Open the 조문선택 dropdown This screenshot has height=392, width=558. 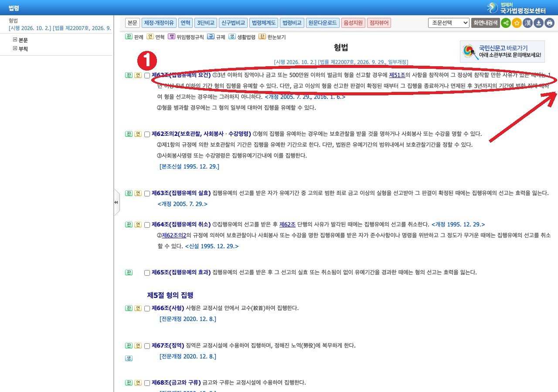pos(449,23)
